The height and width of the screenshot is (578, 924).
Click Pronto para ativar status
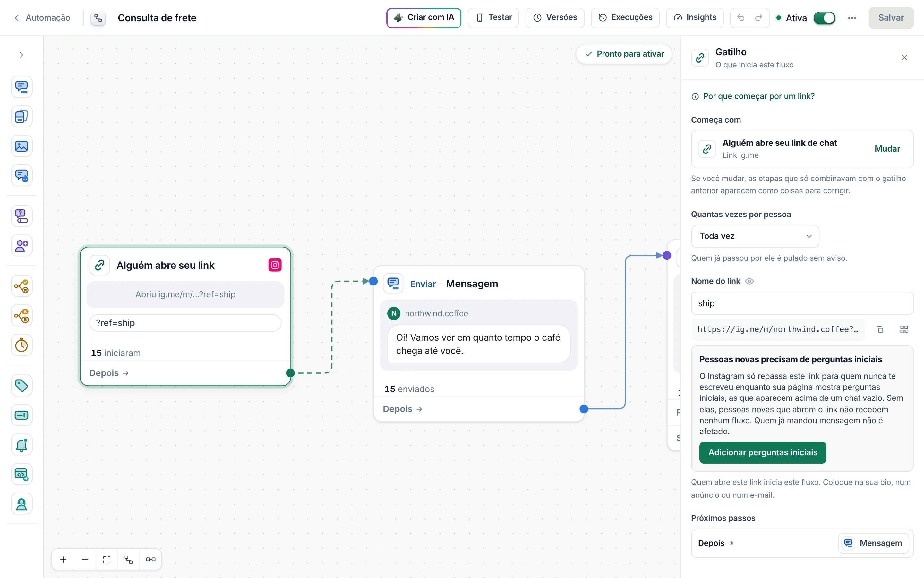[x=624, y=54]
